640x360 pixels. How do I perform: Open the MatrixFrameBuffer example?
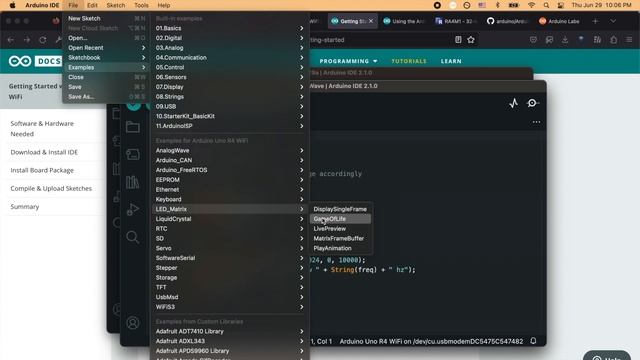tap(340, 238)
